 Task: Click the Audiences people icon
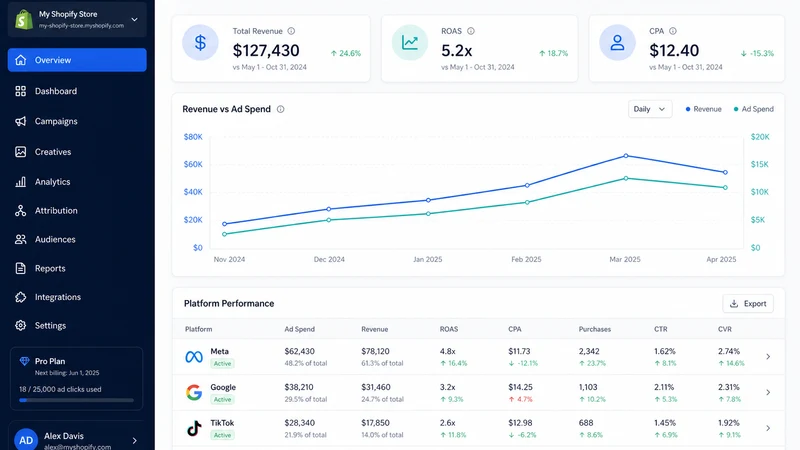20,239
